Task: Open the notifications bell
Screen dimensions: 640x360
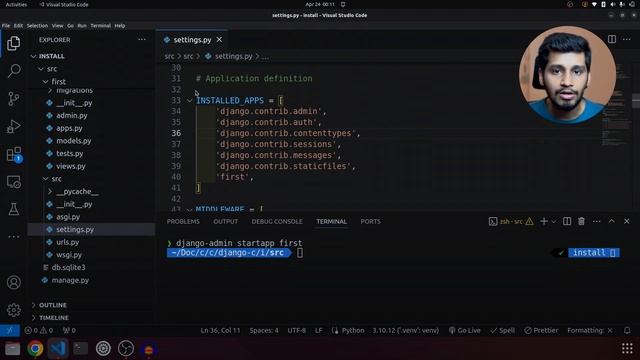Action: tap(627, 330)
